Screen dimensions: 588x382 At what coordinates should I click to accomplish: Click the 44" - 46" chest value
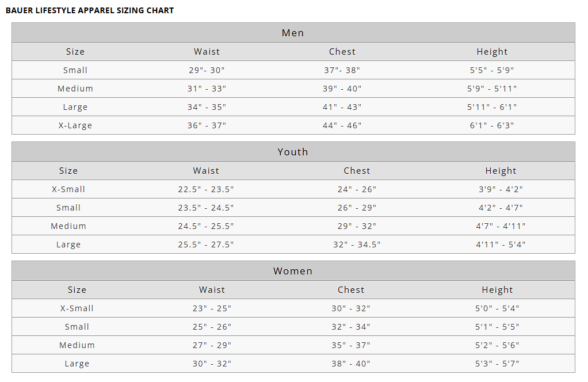click(x=342, y=125)
